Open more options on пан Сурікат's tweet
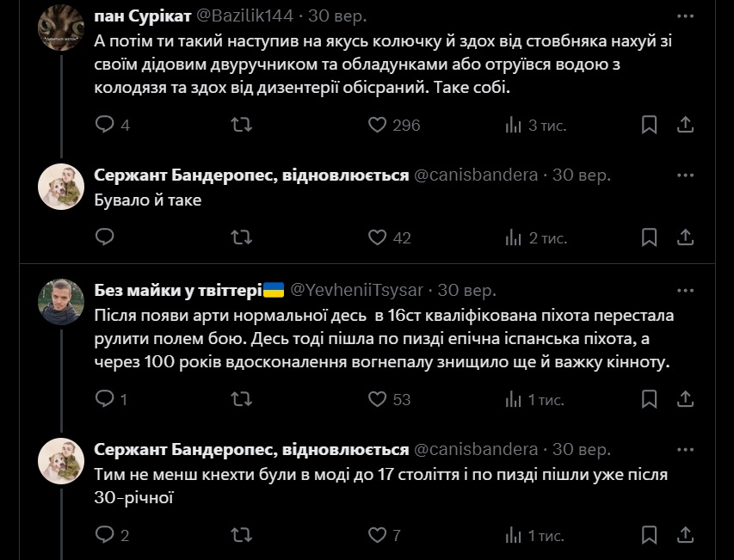This screenshot has height=560, width=734. (x=685, y=16)
